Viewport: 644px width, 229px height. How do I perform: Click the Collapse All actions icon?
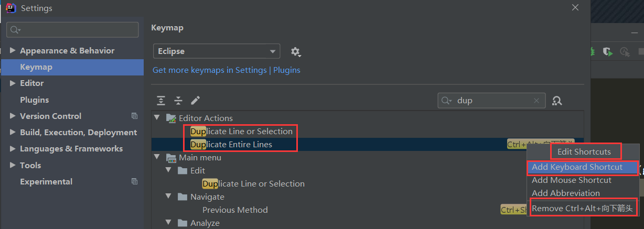click(178, 101)
